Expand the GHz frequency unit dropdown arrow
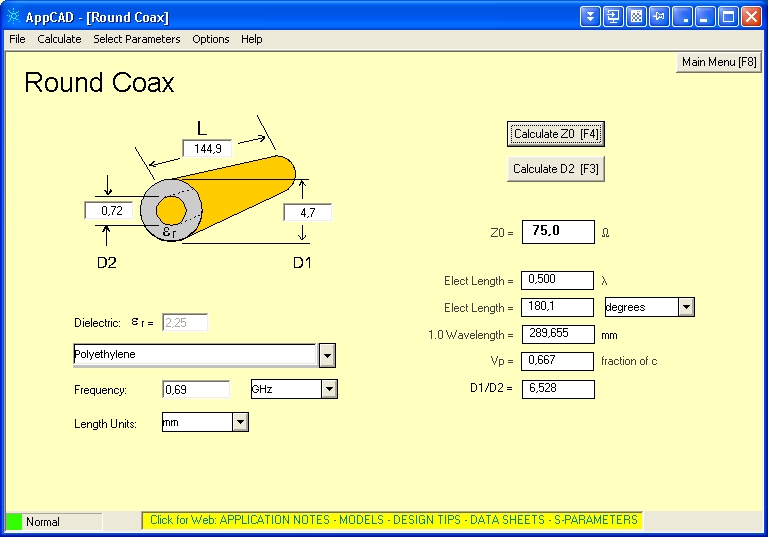This screenshot has width=768, height=537. pos(329,390)
